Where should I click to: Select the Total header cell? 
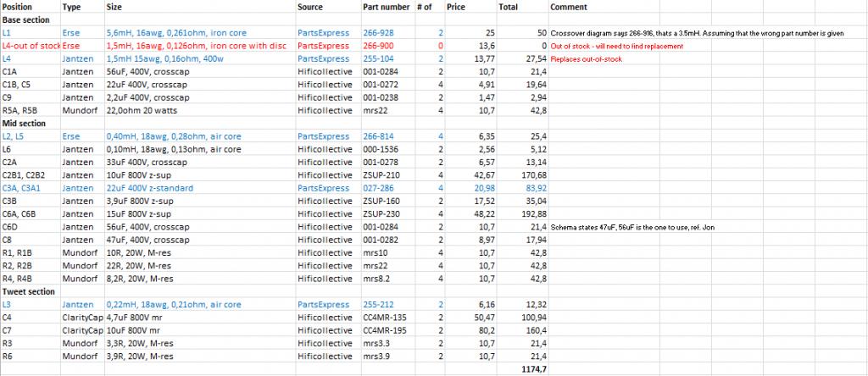point(522,7)
